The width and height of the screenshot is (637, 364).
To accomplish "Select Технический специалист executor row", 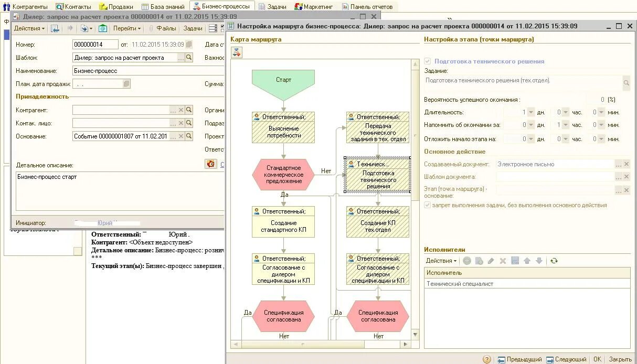I will [527, 284].
